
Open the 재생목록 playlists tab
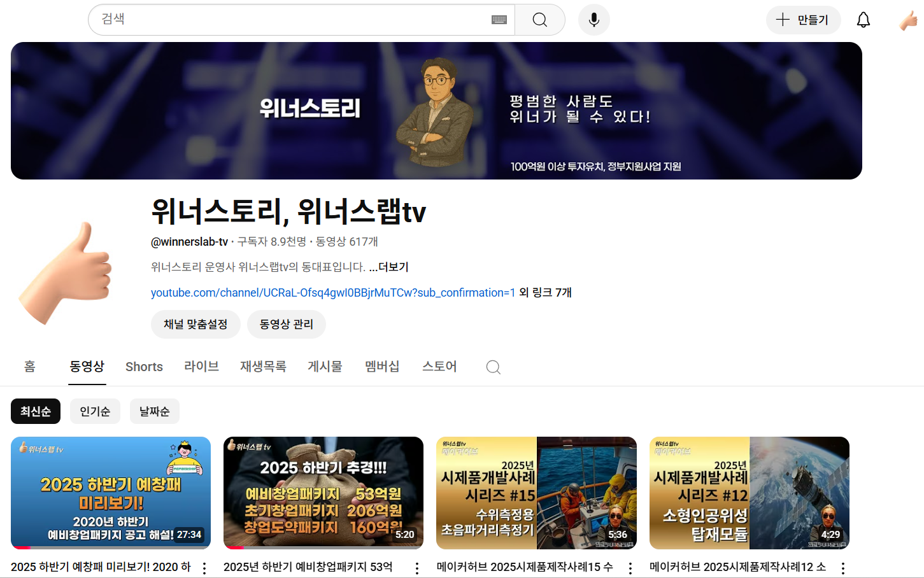263,367
